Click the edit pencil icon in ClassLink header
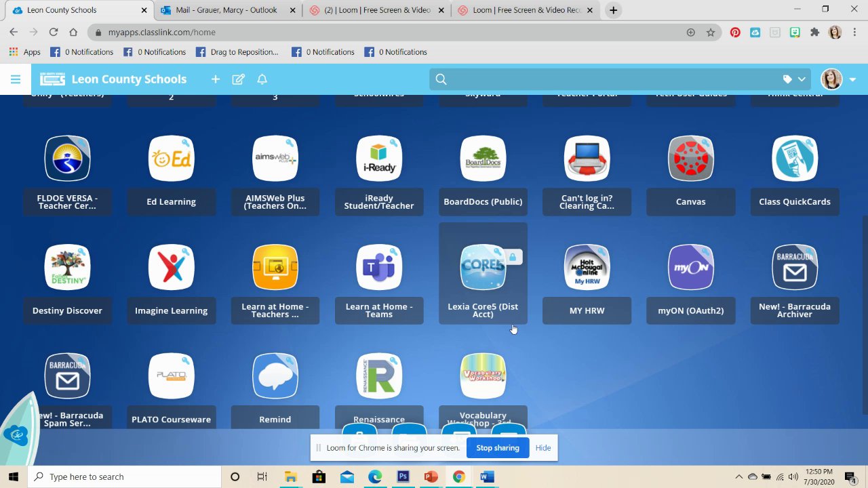The image size is (868, 488). (239, 79)
